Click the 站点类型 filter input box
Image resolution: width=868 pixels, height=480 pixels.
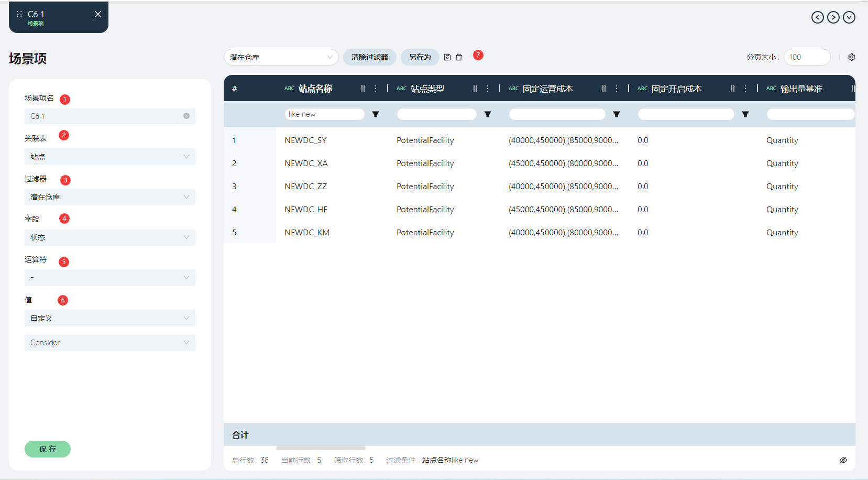click(437, 114)
